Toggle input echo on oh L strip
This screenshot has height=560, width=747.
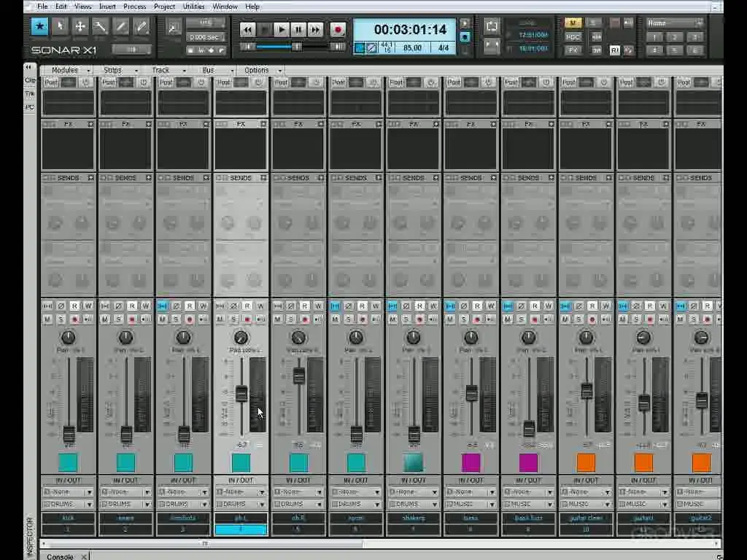click(260, 319)
